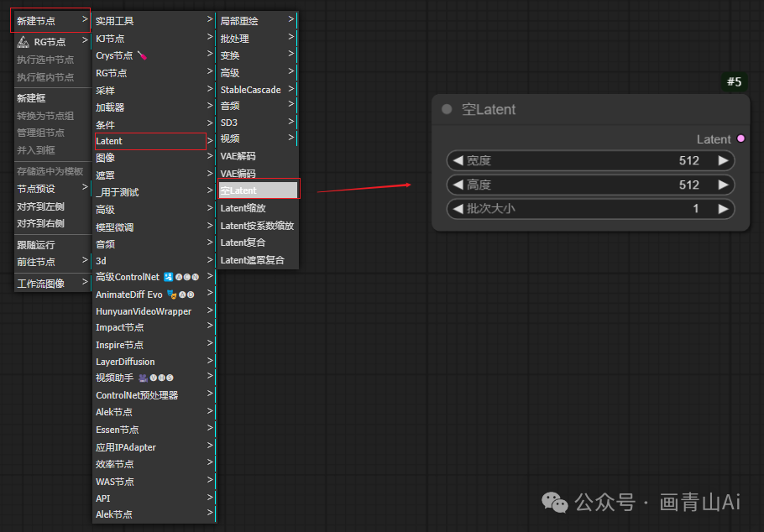Decrease height with left arrow on 高度
This screenshot has height=532, width=764.
(x=458, y=185)
